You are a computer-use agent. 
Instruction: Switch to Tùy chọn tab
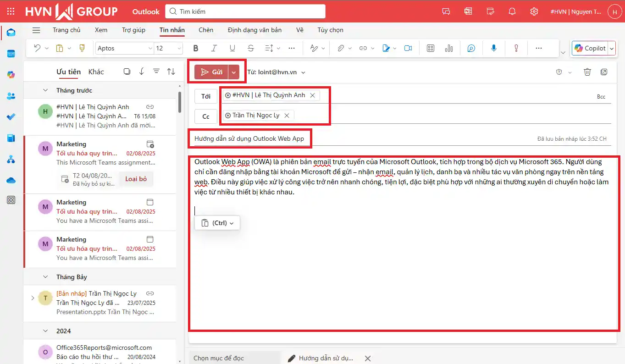coord(330,30)
